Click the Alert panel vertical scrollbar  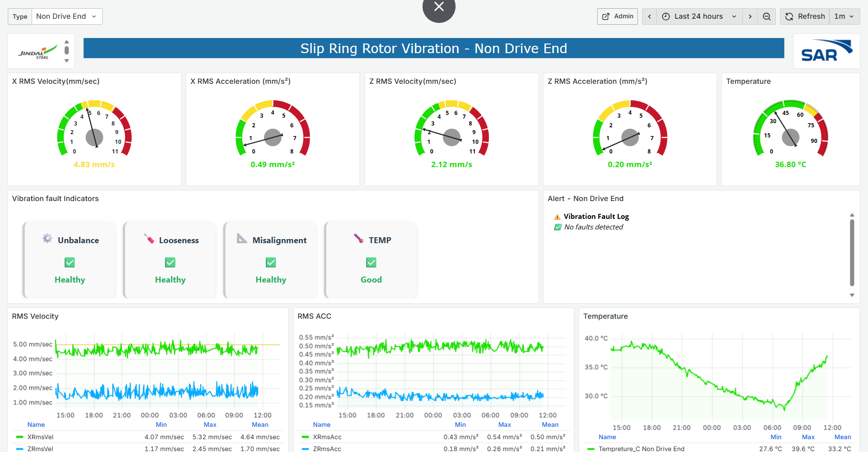click(852, 252)
